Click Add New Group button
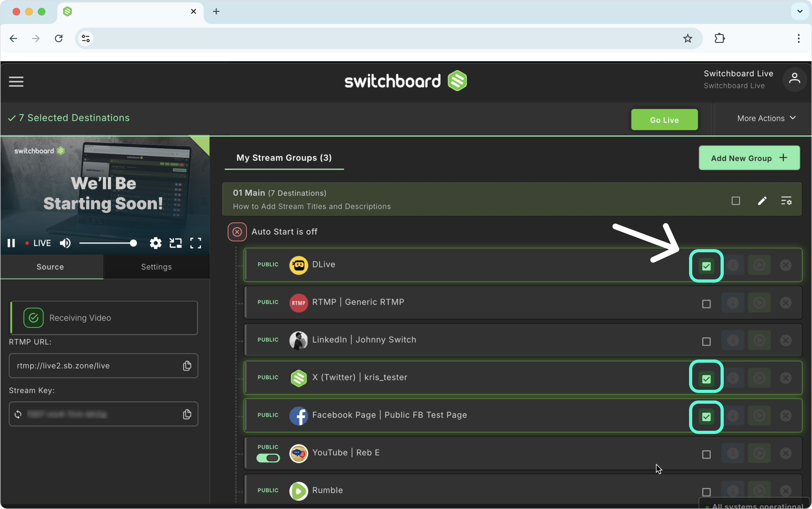Image resolution: width=812 pixels, height=509 pixels. tap(749, 158)
